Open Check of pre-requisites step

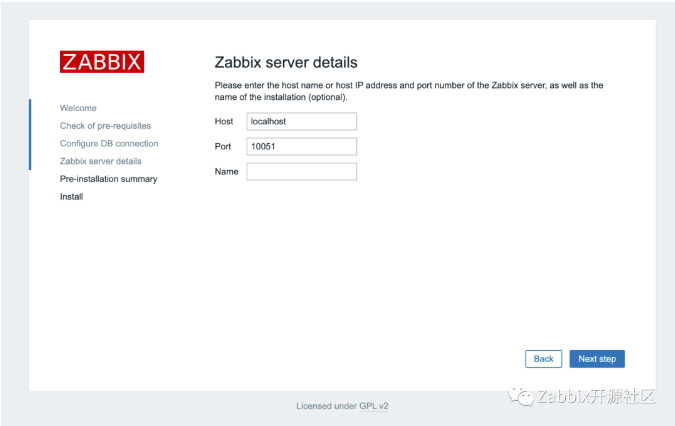pyautogui.click(x=105, y=125)
